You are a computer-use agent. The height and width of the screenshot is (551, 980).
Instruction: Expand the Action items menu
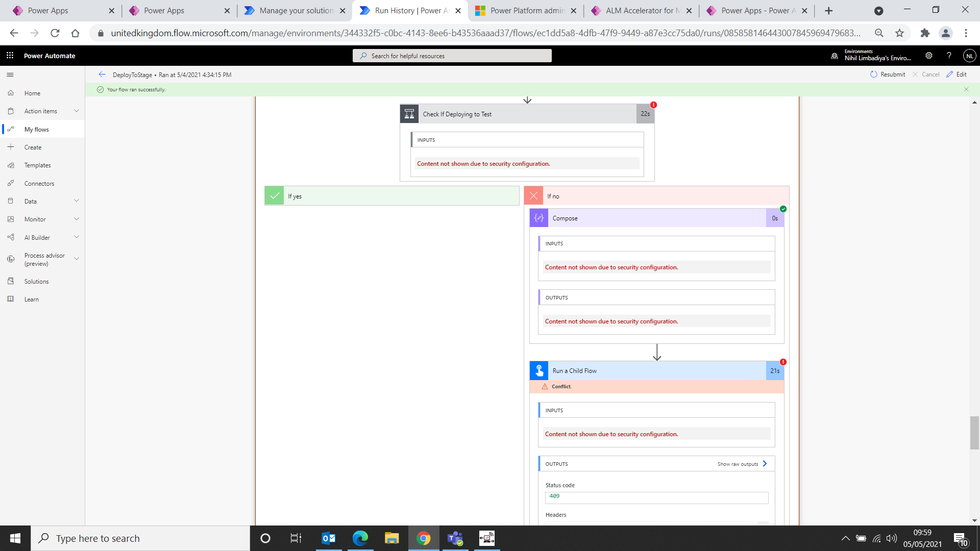(x=77, y=111)
